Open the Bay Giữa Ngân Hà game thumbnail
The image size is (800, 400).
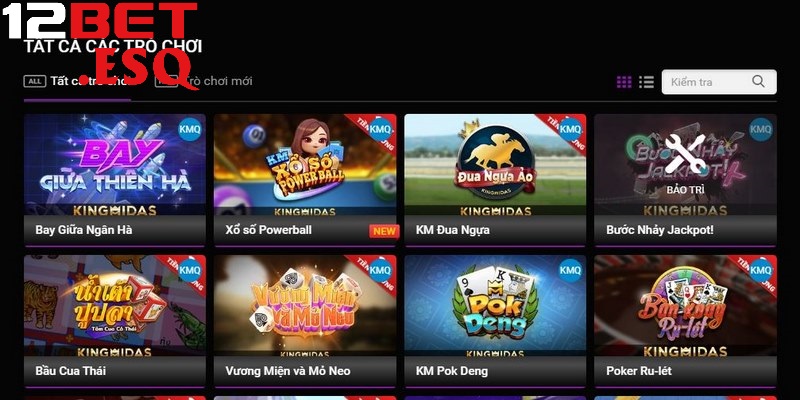[115, 164]
